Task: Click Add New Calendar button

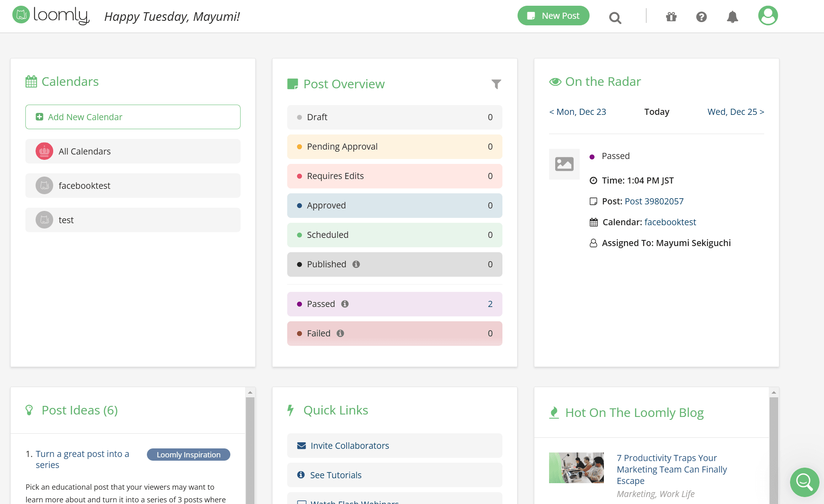Action: (x=133, y=117)
